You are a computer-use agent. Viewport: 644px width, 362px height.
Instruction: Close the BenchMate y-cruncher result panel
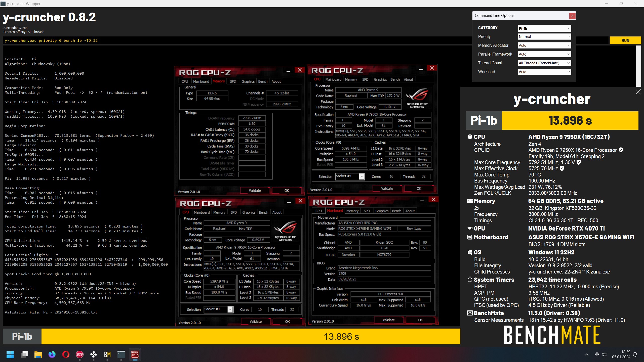pos(638,92)
